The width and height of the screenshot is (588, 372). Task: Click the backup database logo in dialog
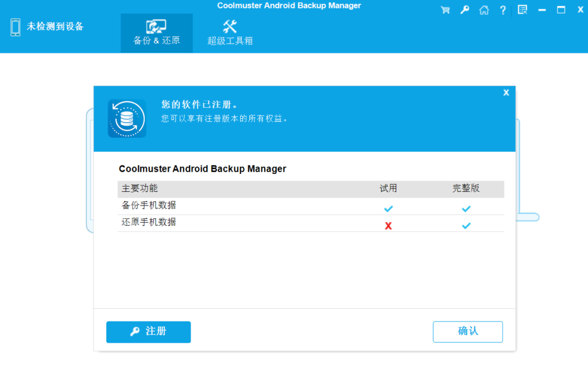(x=127, y=118)
